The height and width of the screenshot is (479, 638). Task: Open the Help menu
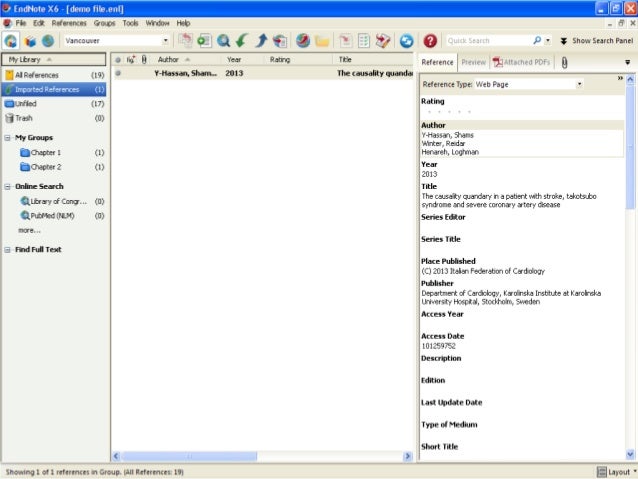coord(183,23)
